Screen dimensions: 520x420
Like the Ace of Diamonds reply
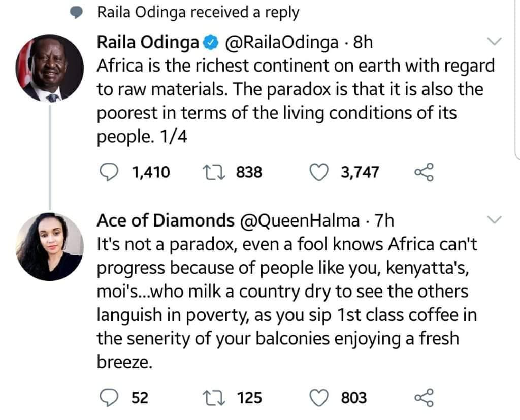point(319,397)
